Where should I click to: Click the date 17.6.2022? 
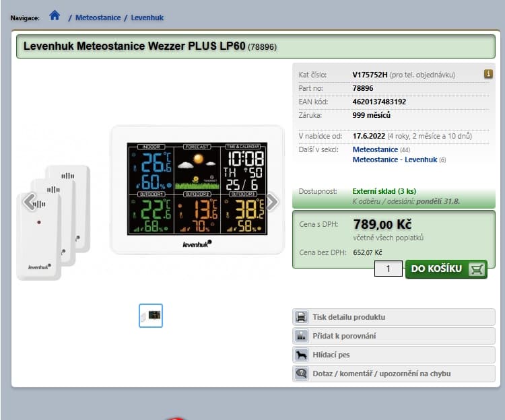pos(369,136)
